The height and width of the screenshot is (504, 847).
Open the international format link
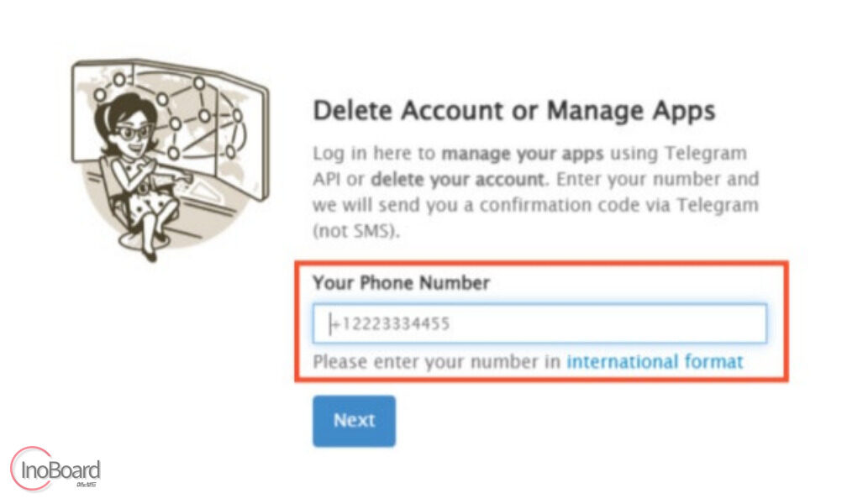[655, 361]
